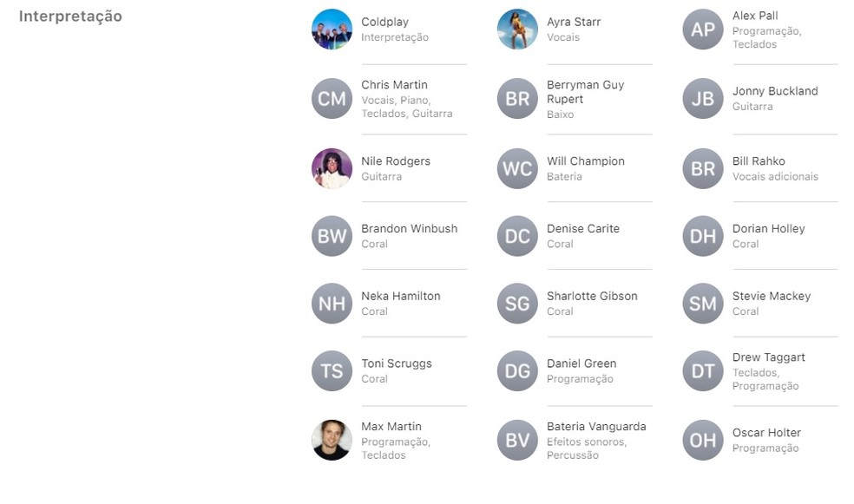Image resolution: width=854 pixels, height=504 pixels.
Task: Click the AP initials avatar icon
Action: click(703, 29)
